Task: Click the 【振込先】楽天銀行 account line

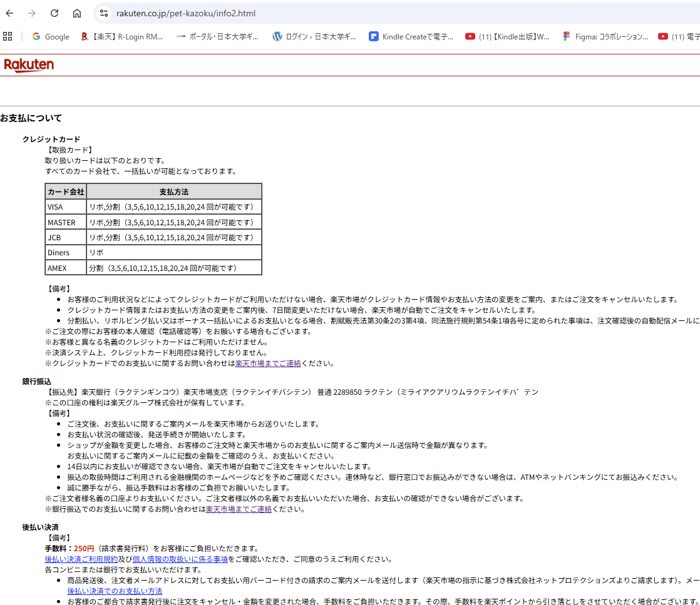Action: 292,392
